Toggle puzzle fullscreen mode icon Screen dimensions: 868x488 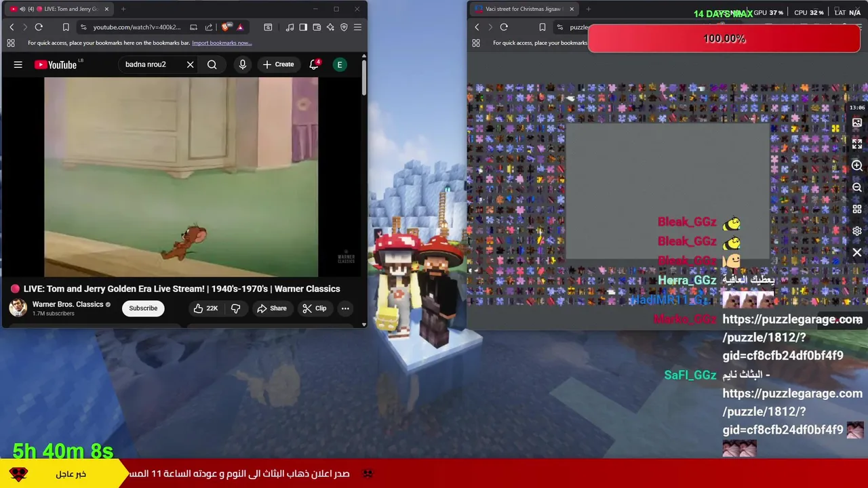click(x=857, y=144)
